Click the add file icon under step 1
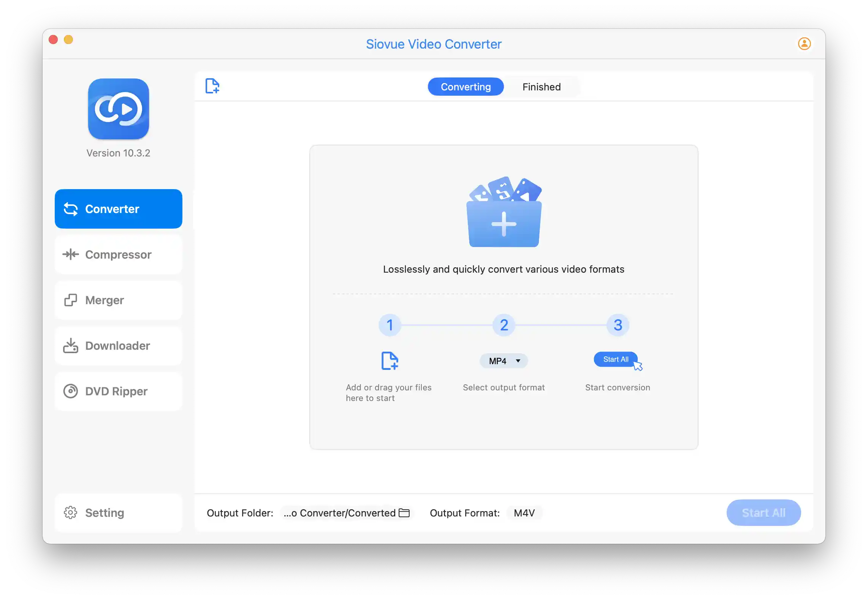 click(390, 361)
